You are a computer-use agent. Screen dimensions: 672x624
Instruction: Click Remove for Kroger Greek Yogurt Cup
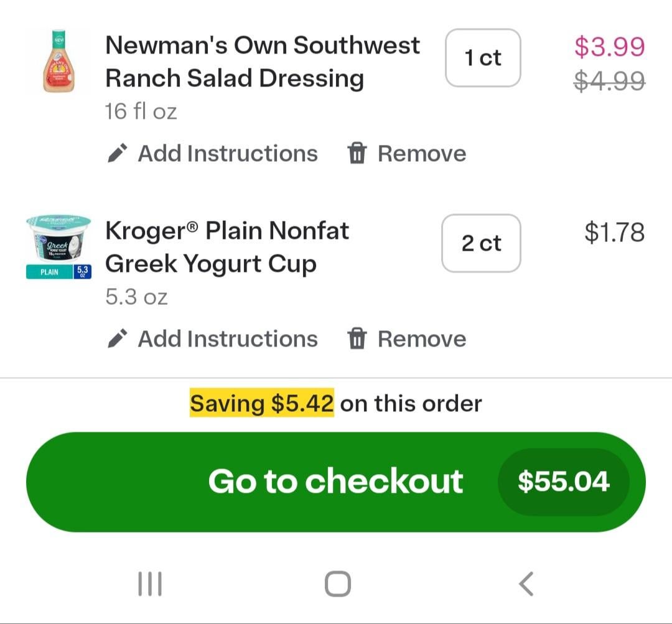421,338
